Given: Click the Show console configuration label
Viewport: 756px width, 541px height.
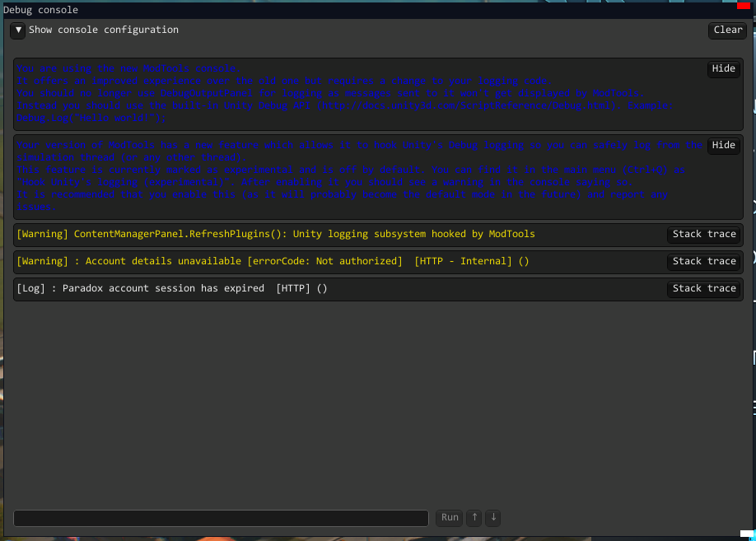Looking at the screenshot, I should coord(104,30).
